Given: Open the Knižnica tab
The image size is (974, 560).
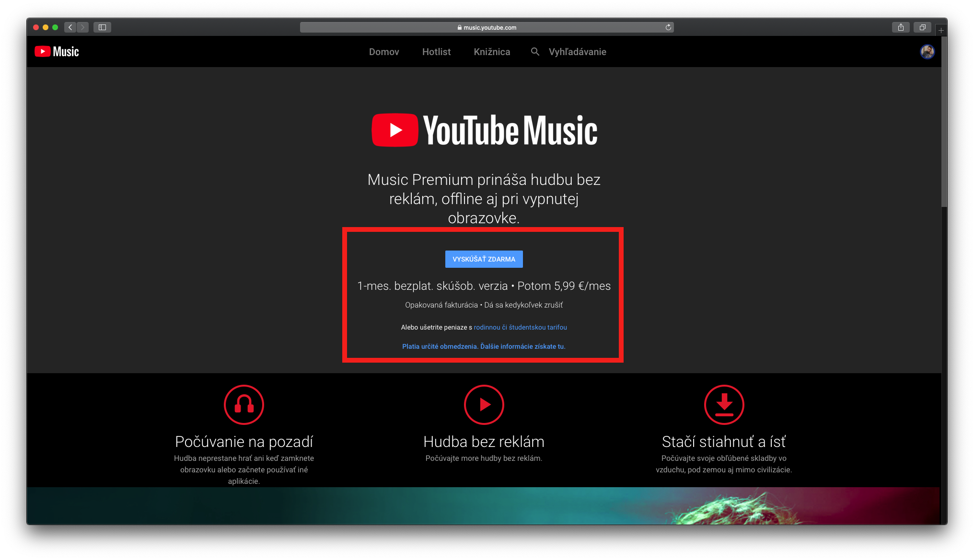Looking at the screenshot, I should coord(492,52).
